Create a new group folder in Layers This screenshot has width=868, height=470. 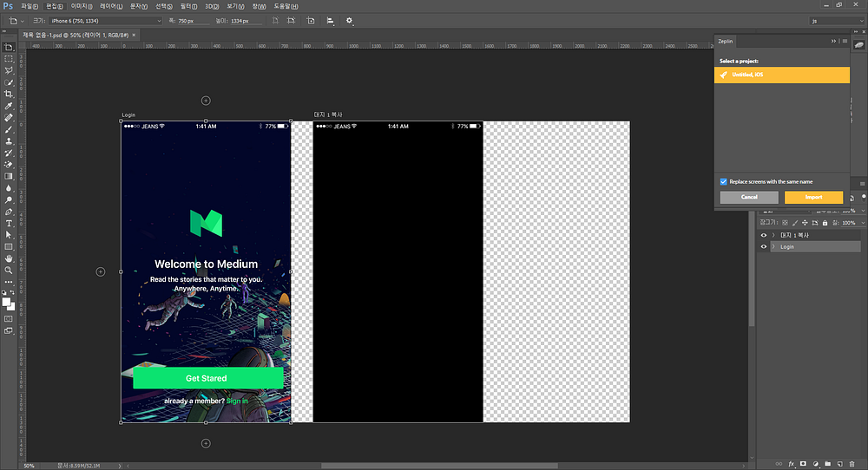click(x=827, y=464)
